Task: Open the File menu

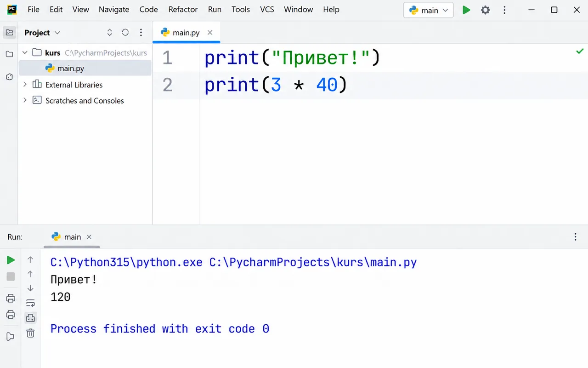Action: pos(34,9)
